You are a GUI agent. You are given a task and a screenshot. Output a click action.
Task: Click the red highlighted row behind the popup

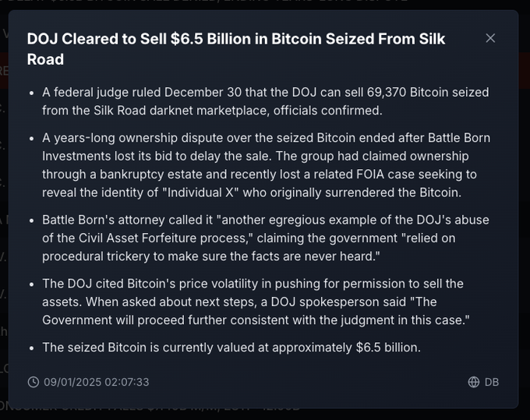4,70
